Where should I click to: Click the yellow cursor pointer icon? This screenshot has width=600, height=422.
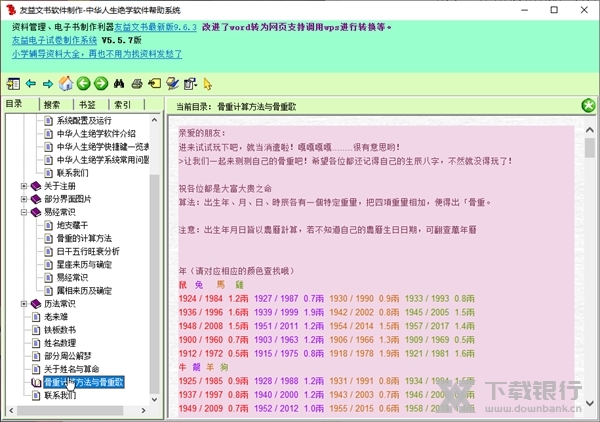click(x=208, y=84)
